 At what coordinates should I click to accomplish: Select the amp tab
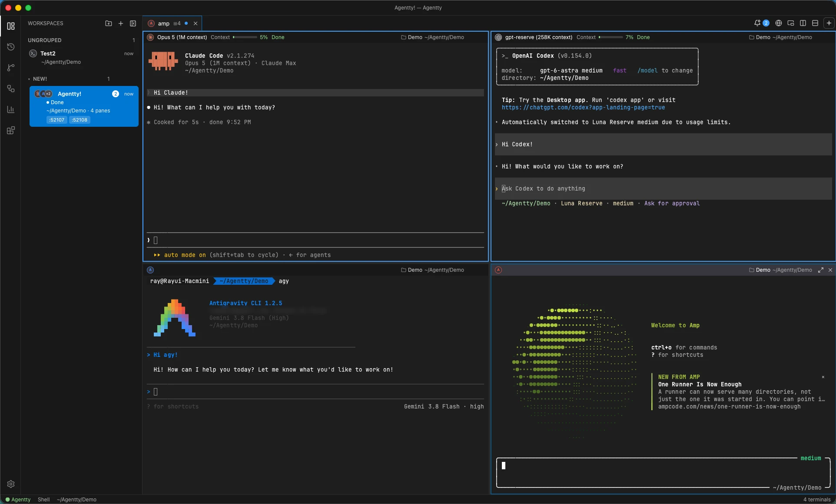173,23
